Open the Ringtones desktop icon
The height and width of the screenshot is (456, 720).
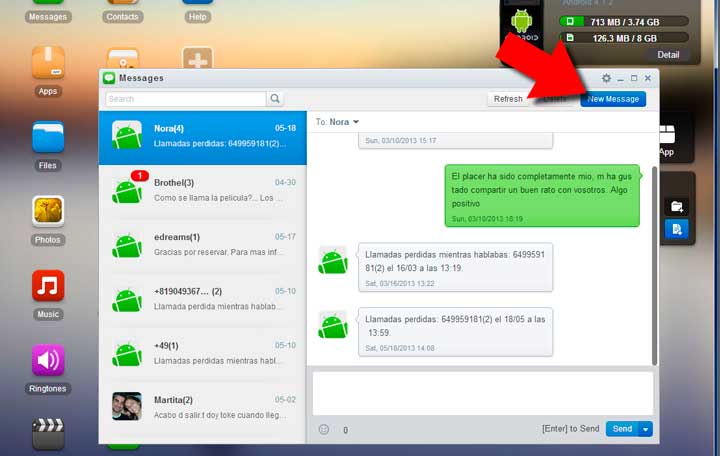(48, 360)
